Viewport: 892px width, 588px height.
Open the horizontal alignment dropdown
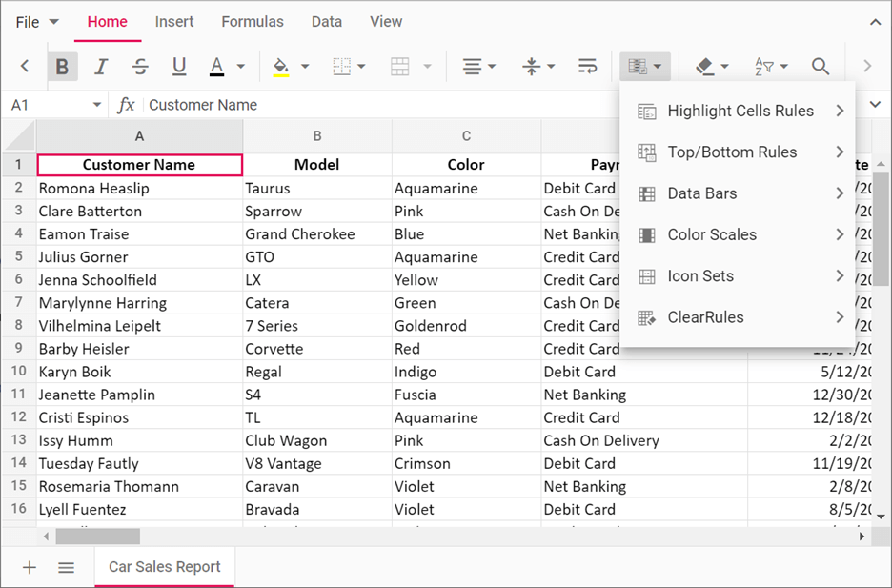point(478,66)
